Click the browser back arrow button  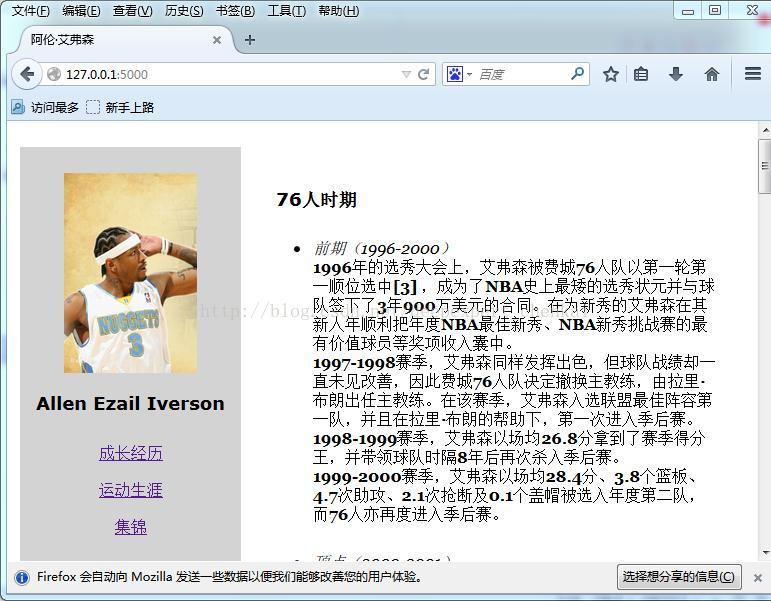point(27,74)
